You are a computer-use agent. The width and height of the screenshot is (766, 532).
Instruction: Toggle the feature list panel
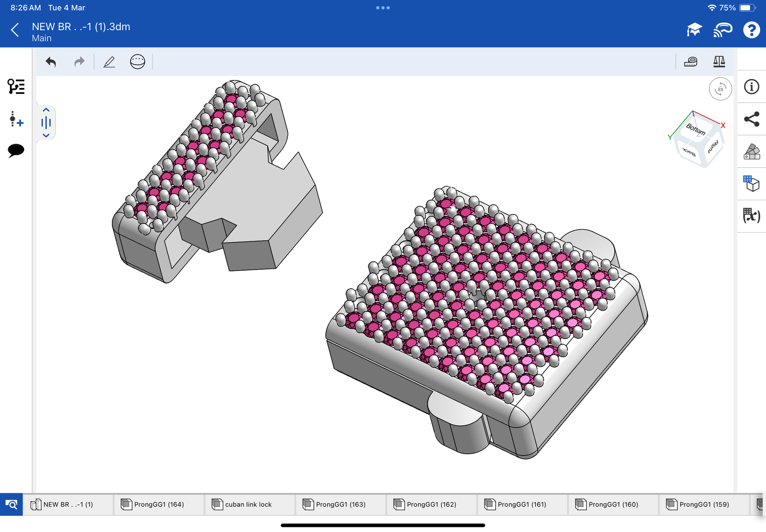pos(16,86)
